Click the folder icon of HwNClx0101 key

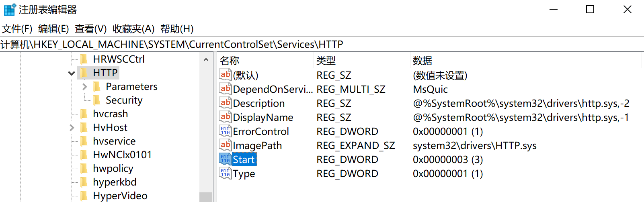click(84, 155)
